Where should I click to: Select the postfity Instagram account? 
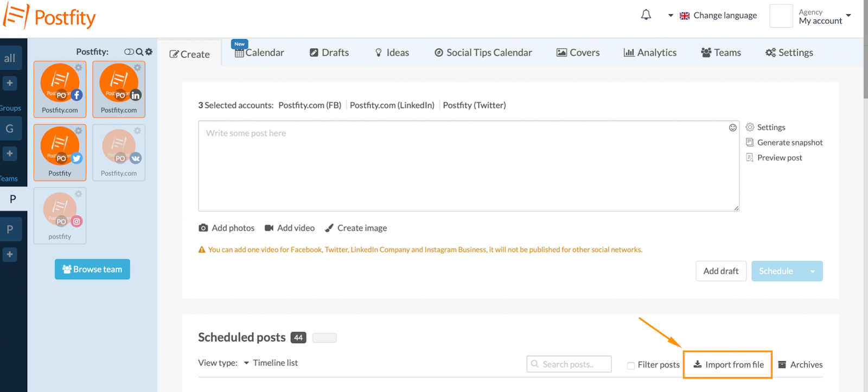60,216
